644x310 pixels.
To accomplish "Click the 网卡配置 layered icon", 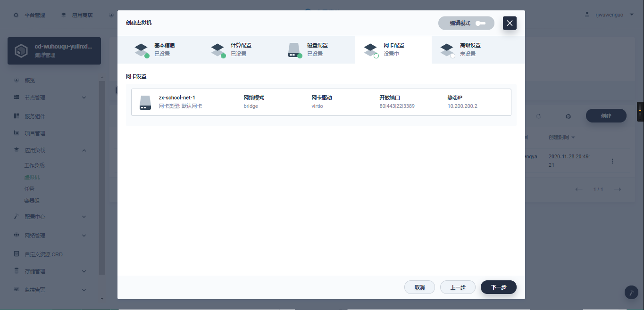I will point(370,49).
